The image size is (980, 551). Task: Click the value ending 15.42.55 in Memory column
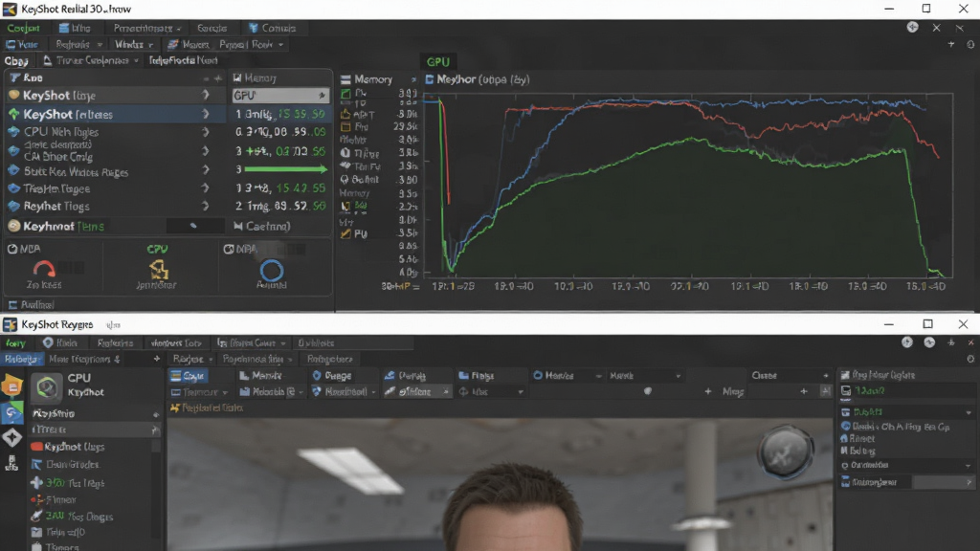pyautogui.click(x=281, y=188)
